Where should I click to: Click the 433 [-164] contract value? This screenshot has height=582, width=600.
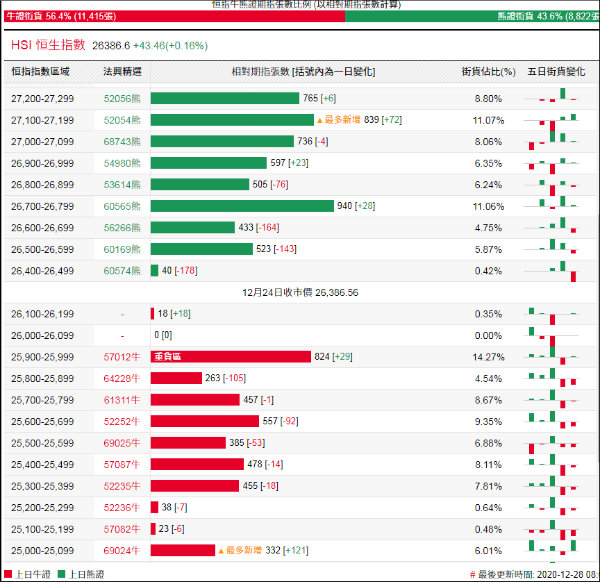click(x=259, y=227)
